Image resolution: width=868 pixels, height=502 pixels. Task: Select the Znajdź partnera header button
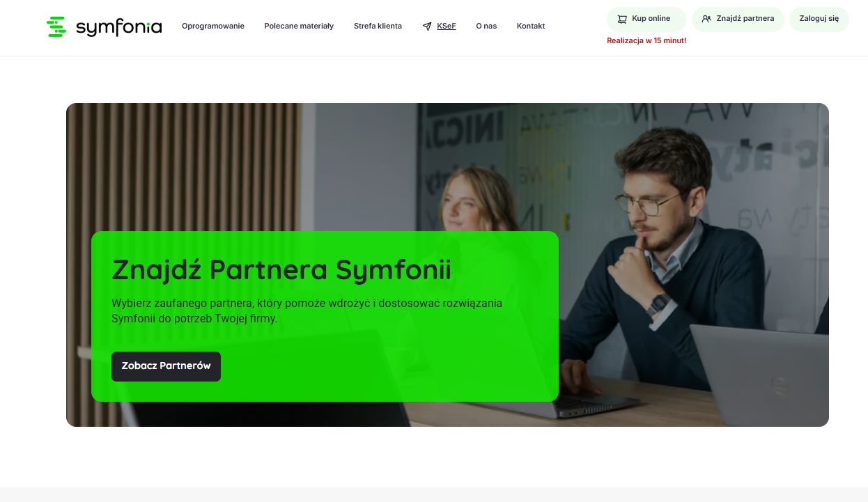tap(738, 19)
